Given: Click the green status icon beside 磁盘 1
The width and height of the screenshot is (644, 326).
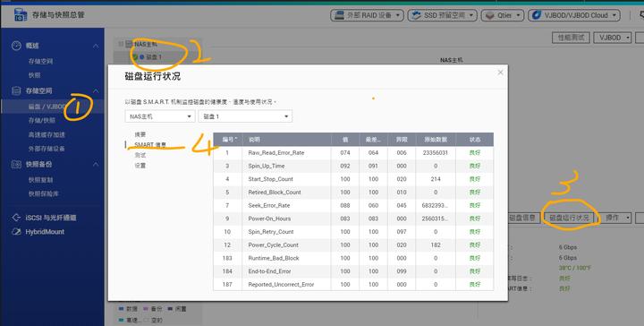Looking at the screenshot, I should point(135,56).
